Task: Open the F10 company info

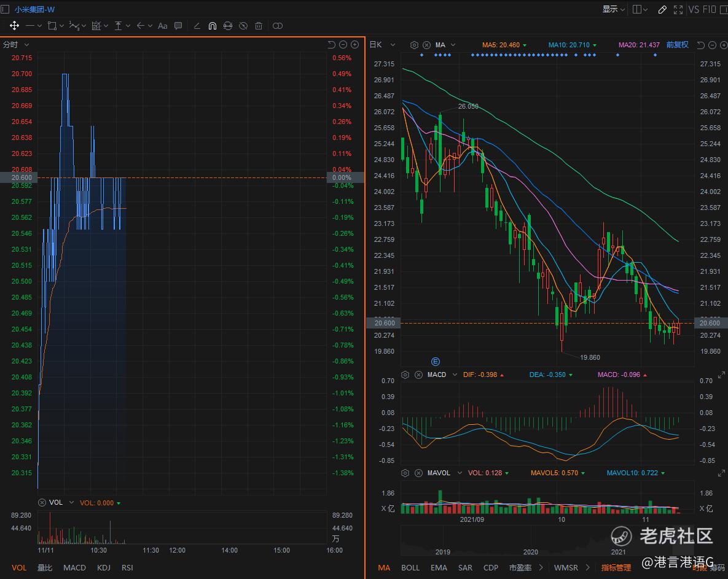Action: [x=709, y=9]
